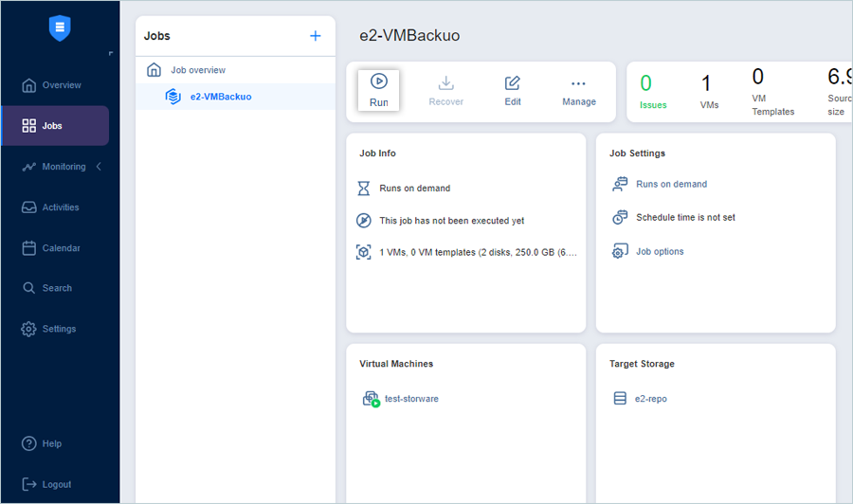Open the Manage menu
Screen dimensions: 853x504
579,91
